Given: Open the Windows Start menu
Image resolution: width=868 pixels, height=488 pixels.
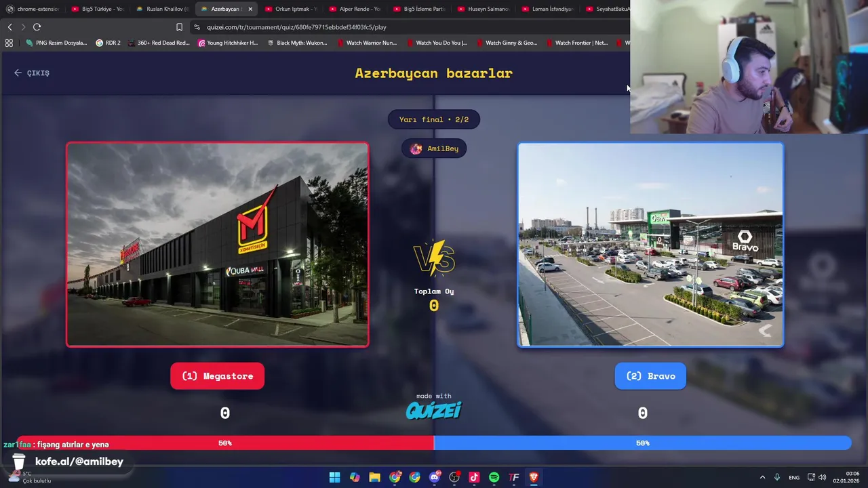Looking at the screenshot, I should pyautogui.click(x=334, y=477).
